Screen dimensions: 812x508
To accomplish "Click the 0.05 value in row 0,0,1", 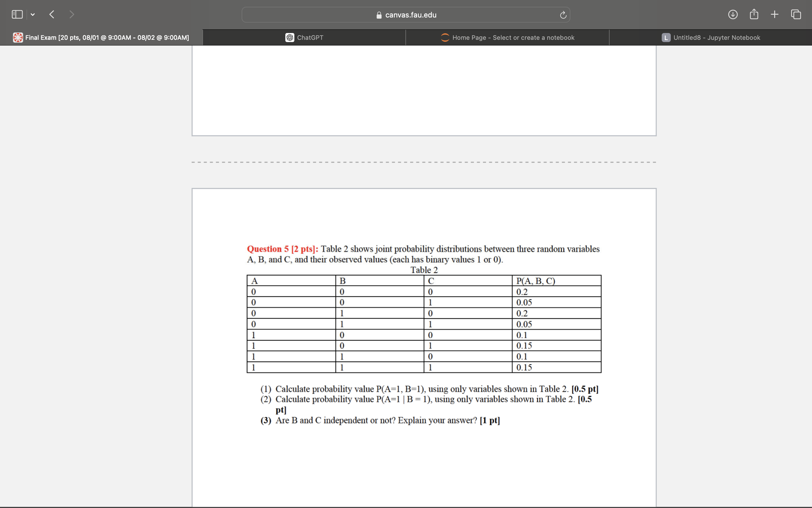I will [524, 302].
